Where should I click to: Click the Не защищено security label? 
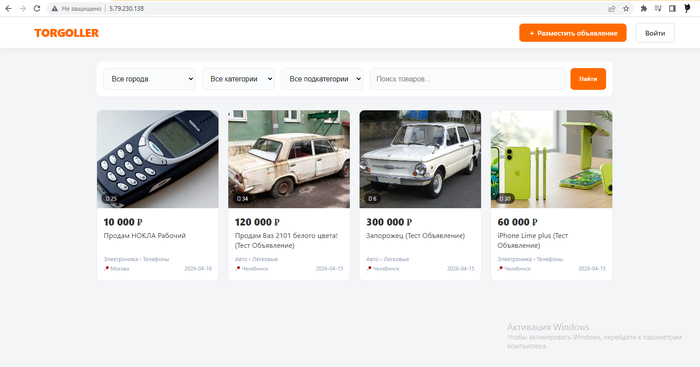[81, 8]
